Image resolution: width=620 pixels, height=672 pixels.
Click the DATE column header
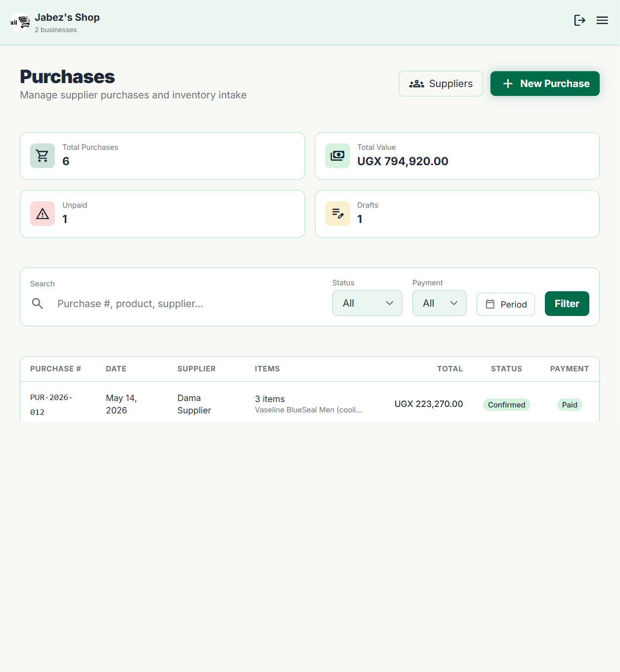pos(116,369)
